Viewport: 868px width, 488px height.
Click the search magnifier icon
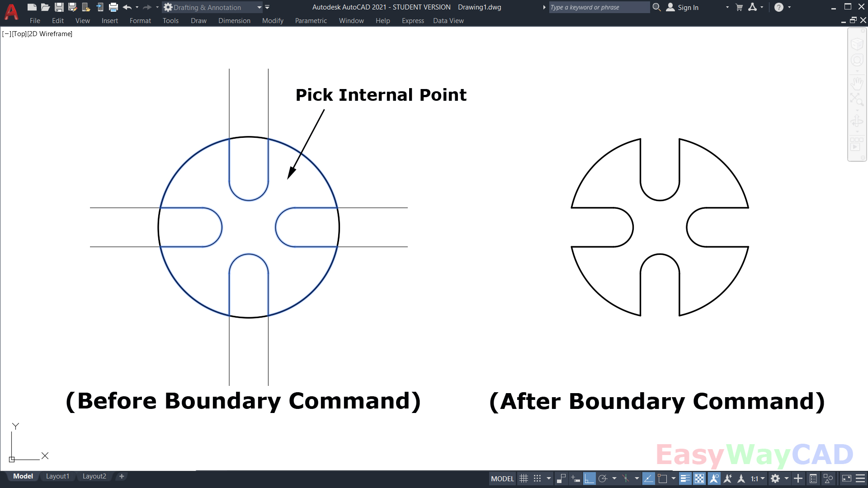click(x=657, y=7)
